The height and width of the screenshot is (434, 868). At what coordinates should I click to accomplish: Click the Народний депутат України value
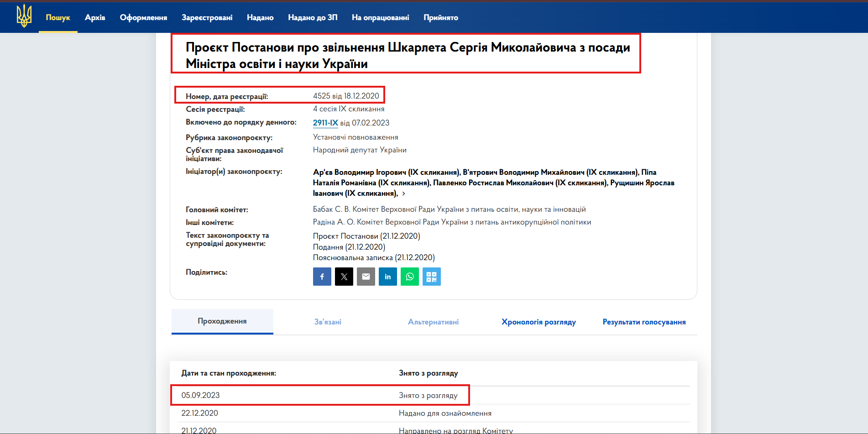(x=360, y=150)
